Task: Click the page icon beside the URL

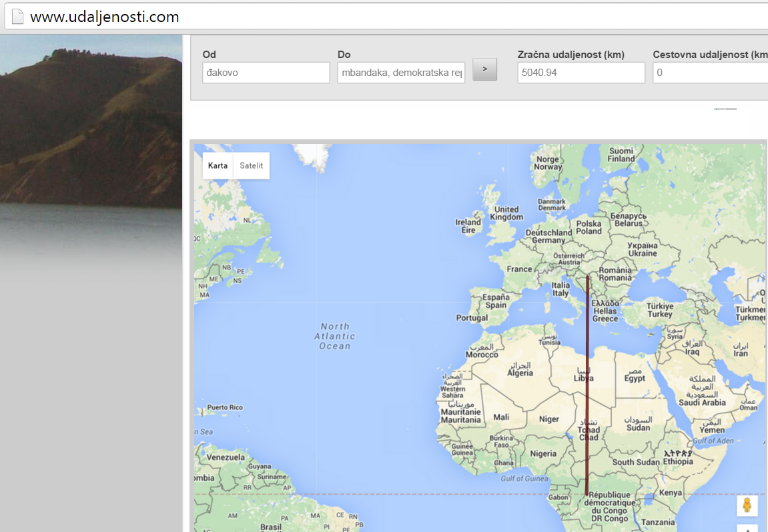Action: pos(17,16)
